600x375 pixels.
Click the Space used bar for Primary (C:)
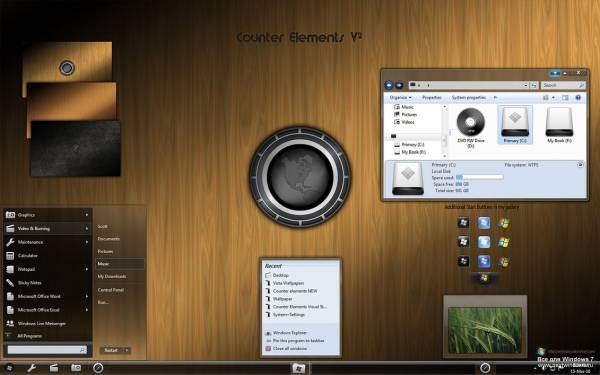(479, 177)
